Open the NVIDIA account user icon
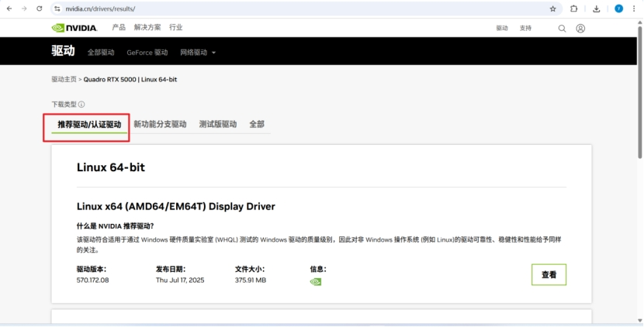The height and width of the screenshot is (327, 644). 580,29
